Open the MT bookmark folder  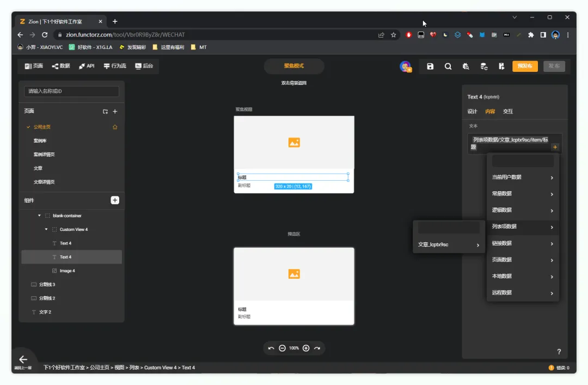pos(199,47)
